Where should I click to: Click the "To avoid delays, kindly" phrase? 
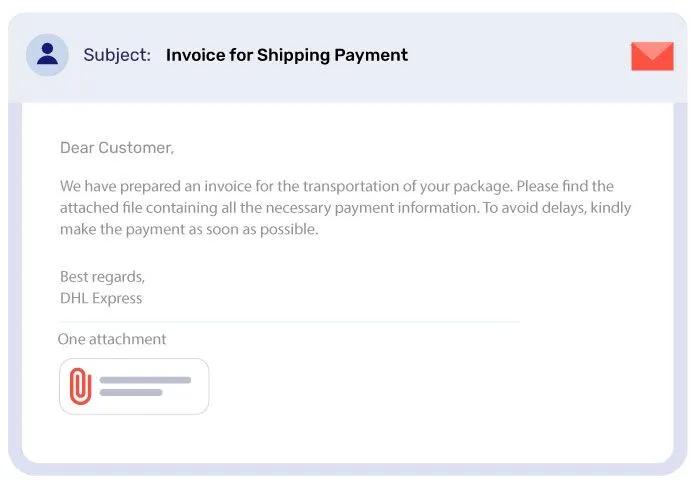coord(557,208)
